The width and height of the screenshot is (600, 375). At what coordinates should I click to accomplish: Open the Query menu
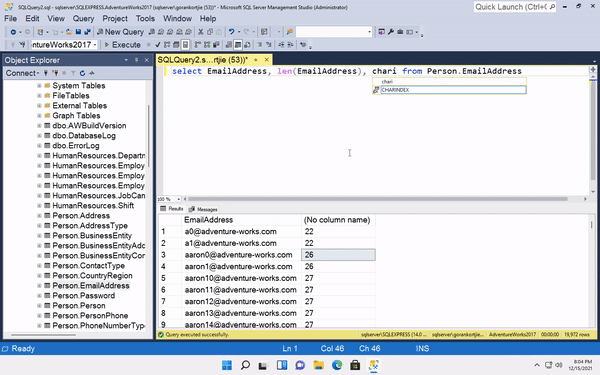click(83, 18)
